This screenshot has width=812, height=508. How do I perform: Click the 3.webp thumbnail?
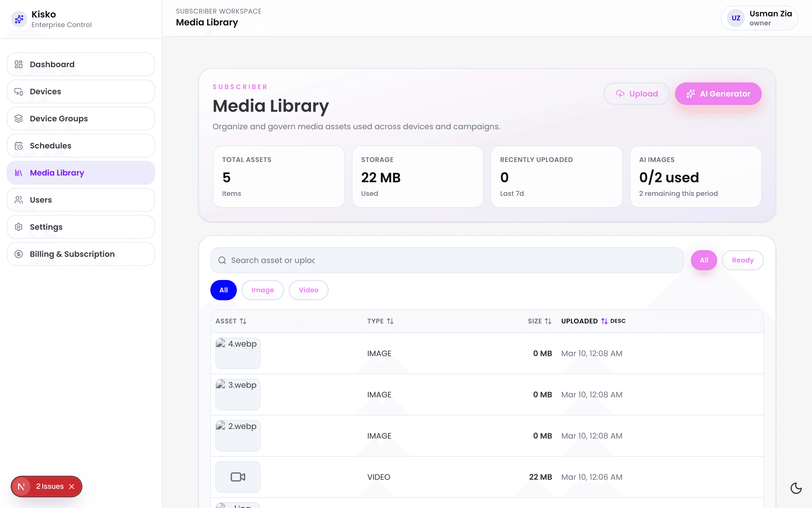coord(238,395)
